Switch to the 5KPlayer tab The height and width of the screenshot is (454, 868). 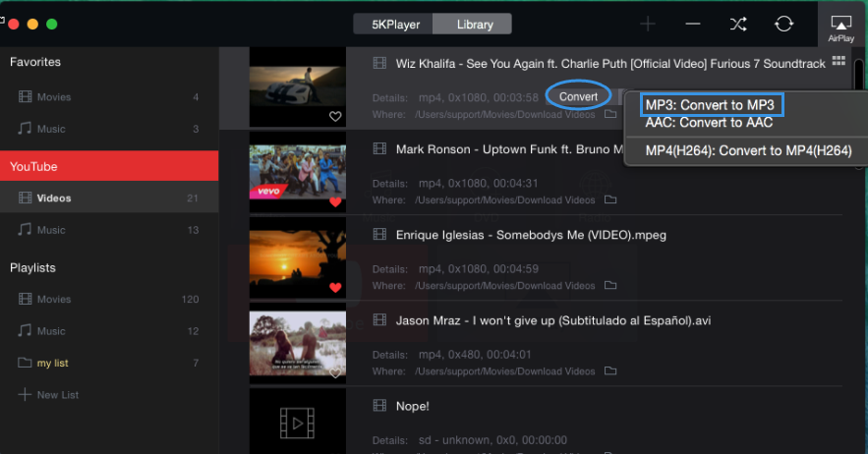pyautogui.click(x=393, y=25)
